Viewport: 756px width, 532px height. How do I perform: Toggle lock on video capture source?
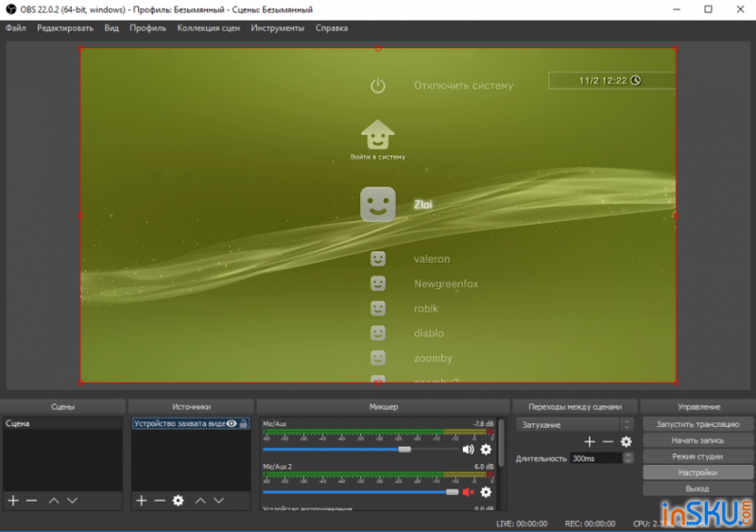point(244,423)
